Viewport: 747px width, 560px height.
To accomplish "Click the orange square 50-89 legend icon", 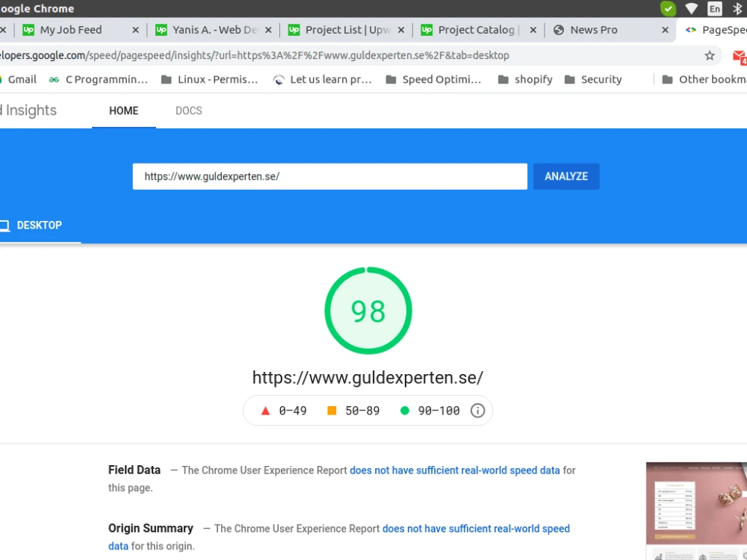I will pos(332,411).
